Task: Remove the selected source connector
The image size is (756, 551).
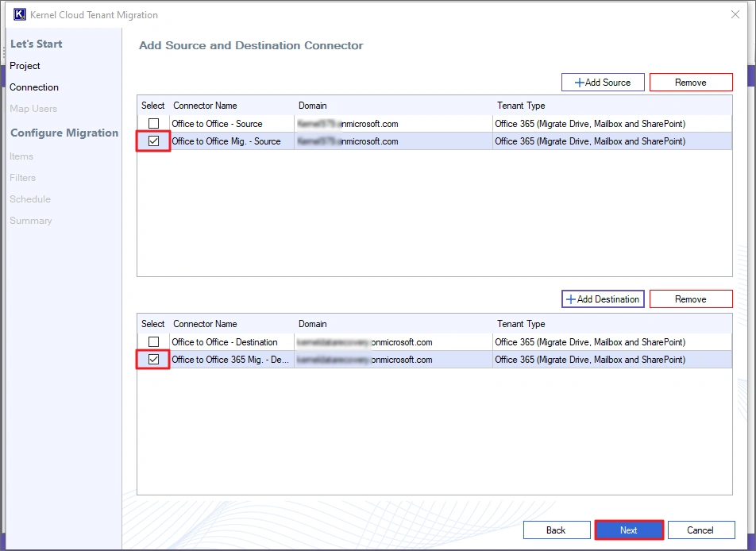Action: (x=690, y=82)
